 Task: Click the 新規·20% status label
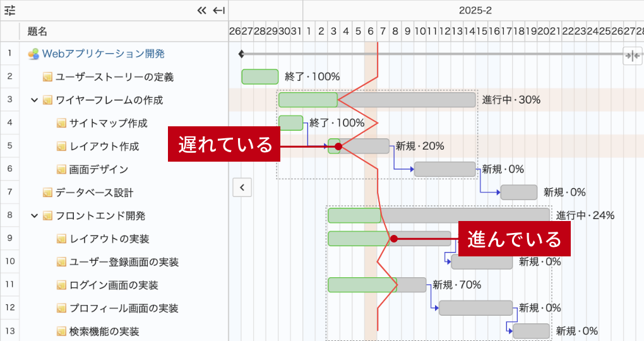pyautogui.click(x=420, y=146)
